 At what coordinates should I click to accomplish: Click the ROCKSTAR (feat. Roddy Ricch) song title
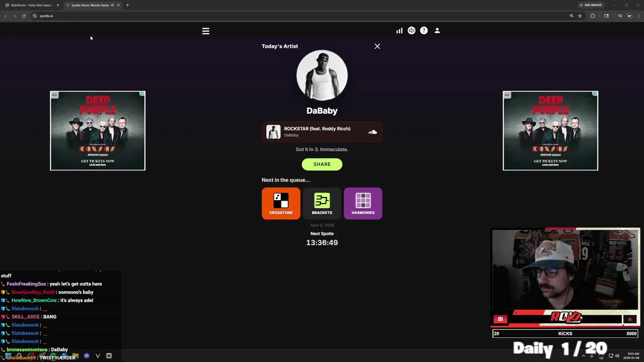(317, 129)
